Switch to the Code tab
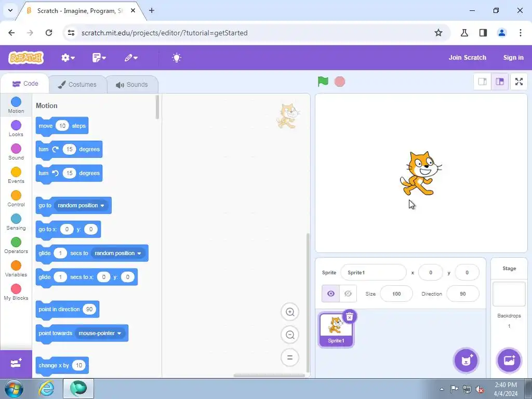The width and height of the screenshot is (532, 399). pyautogui.click(x=25, y=84)
